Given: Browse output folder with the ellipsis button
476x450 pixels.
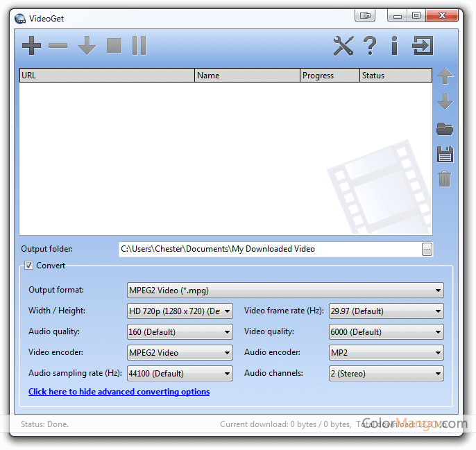Looking at the screenshot, I should tap(427, 250).
